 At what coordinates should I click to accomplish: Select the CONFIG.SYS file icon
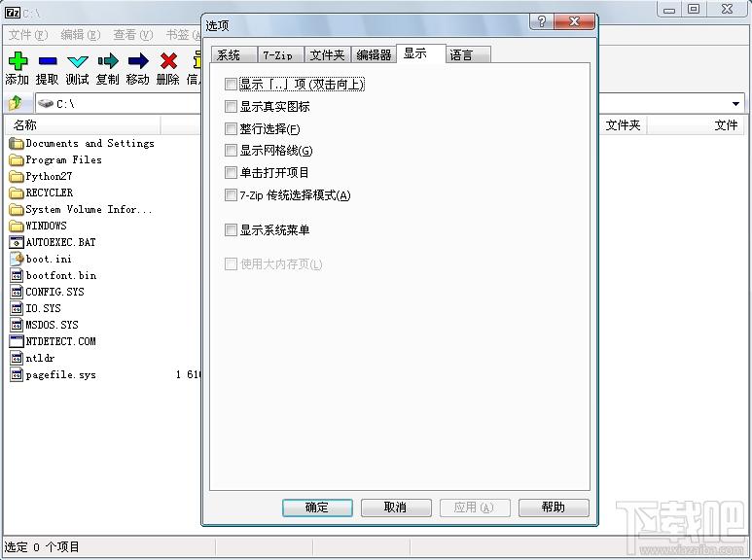[x=17, y=292]
